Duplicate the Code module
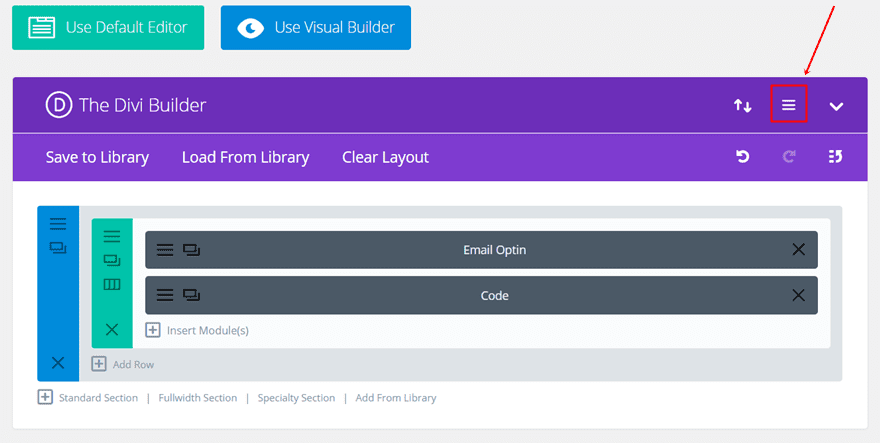The height and width of the screenshot is (443, 880). click(x=191, y=295)
